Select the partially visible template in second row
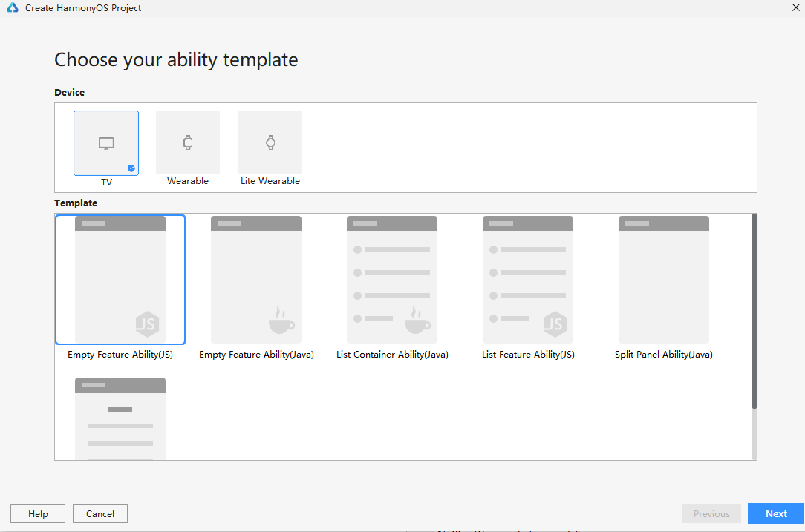Viewport: 805px width, 532px height. tap(120, 418)
